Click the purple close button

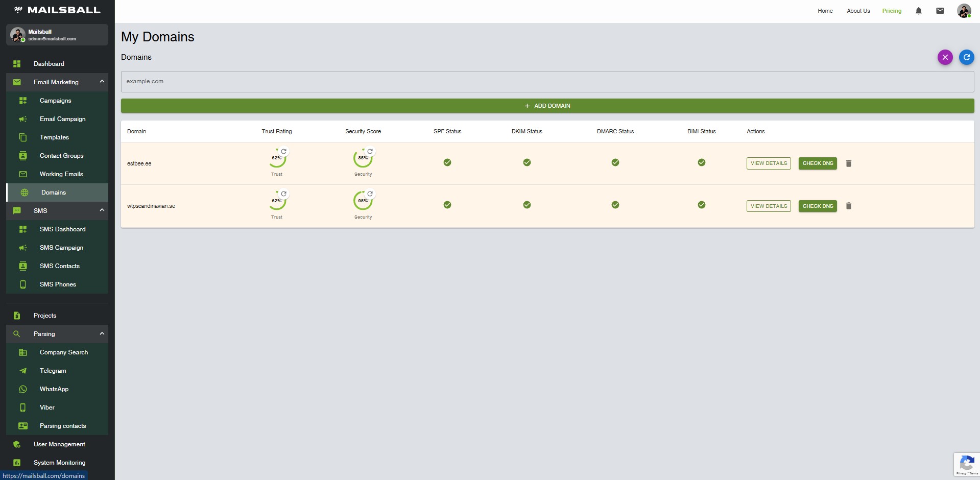[945, 57]
